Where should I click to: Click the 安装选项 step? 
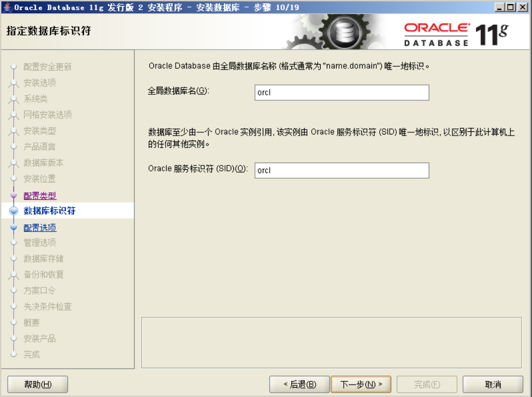click(x=40, y=83)
